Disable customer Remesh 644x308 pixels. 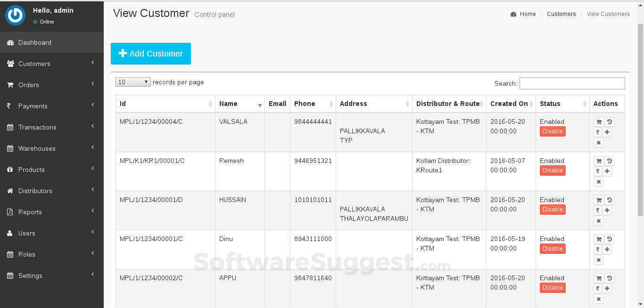tap(553, 170)
